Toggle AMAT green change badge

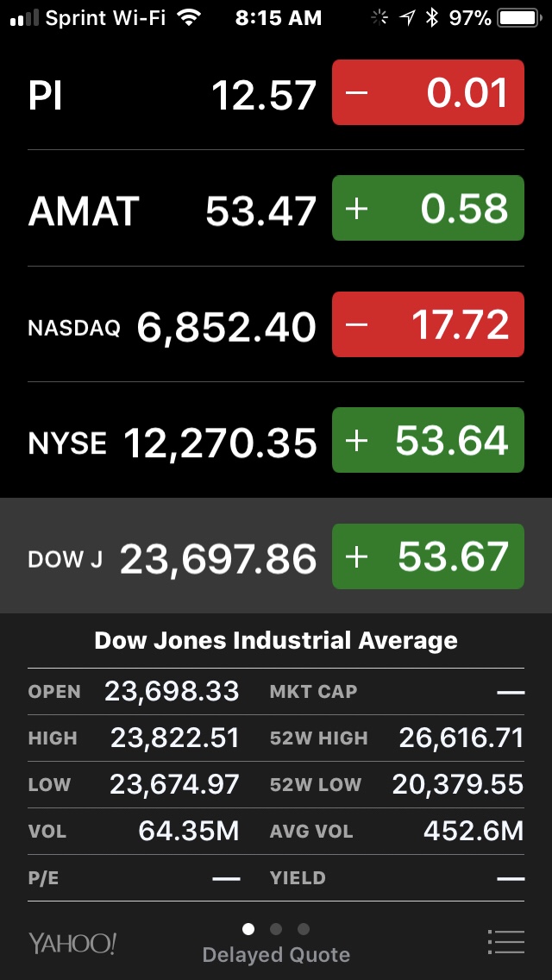pyautogui.click(x=428, y=209)
